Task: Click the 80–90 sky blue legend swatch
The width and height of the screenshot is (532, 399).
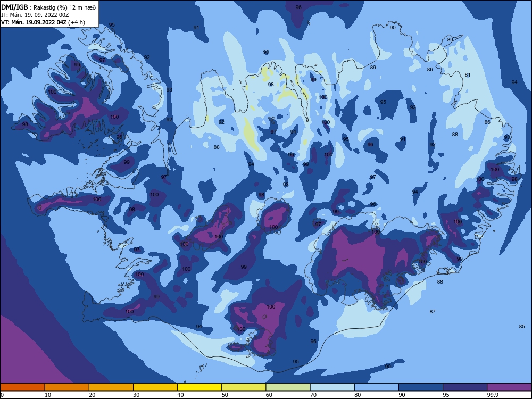Action: [x=377, y=387]
